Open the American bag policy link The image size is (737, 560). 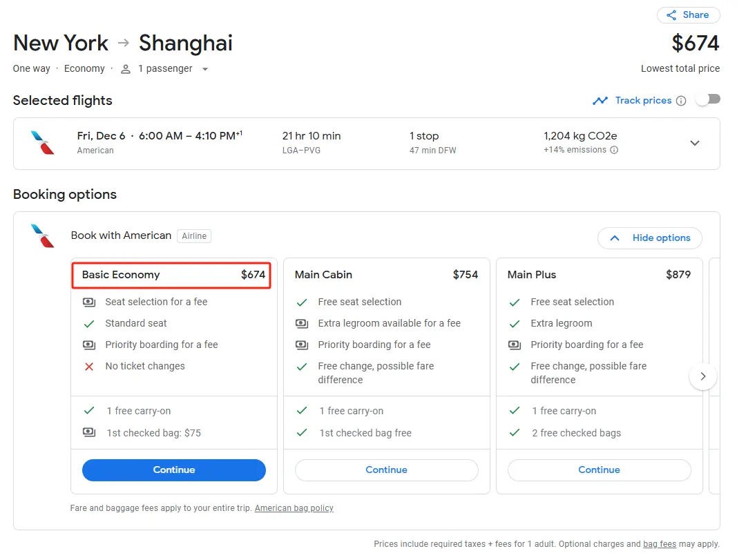pyautogui.click(x=294, y=508)
